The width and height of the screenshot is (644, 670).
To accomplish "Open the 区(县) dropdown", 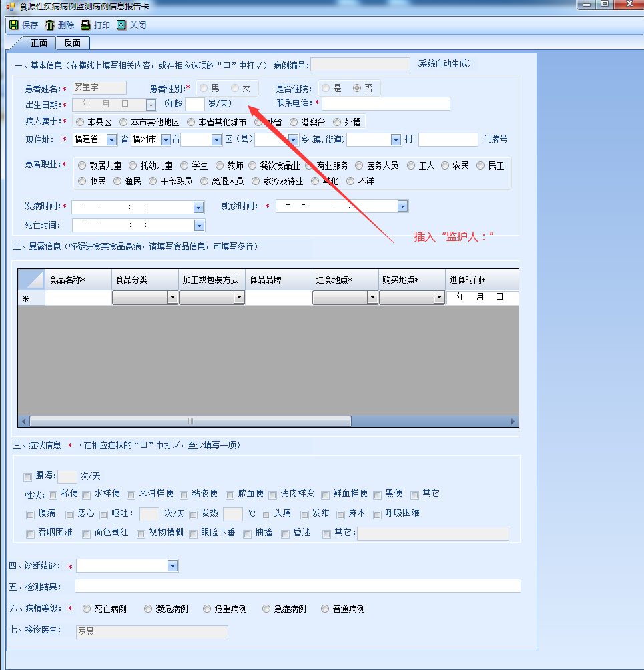I will tap(216, 139).
